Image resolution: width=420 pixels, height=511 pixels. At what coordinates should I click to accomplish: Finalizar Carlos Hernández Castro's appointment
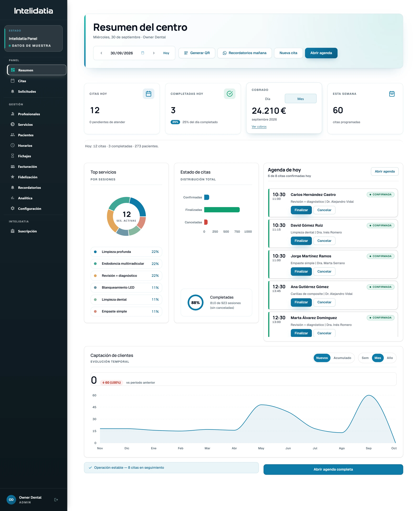301,210
